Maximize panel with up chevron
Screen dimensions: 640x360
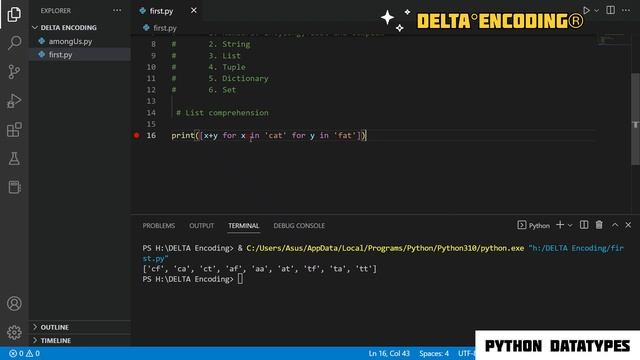(x=615, y=225)
